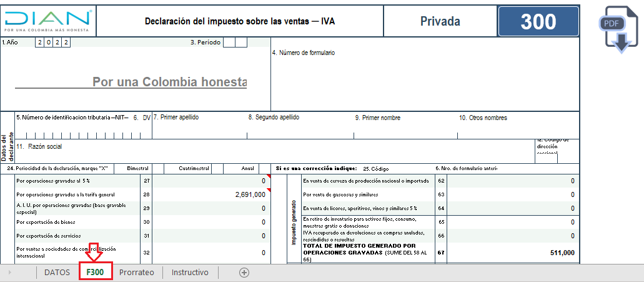This screenshot has height=282, width=644.
Task: Click the DIAN logo
Action: 48,21
